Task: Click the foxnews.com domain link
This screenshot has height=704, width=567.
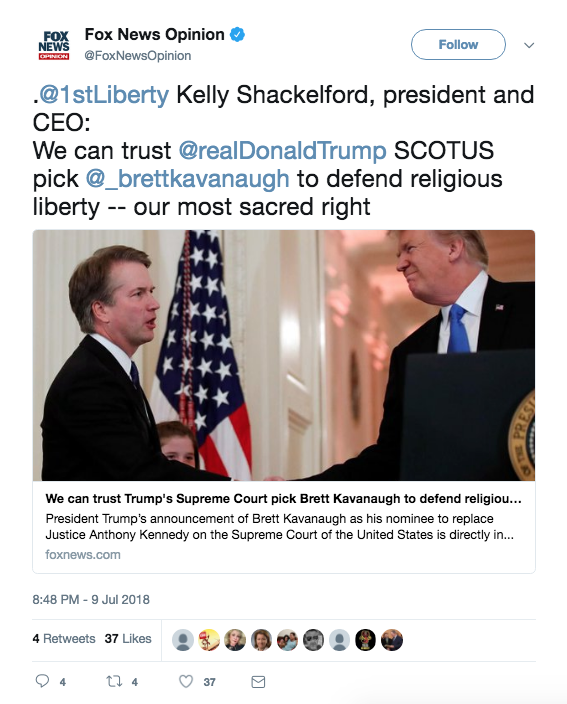Action: click(83, 554)
